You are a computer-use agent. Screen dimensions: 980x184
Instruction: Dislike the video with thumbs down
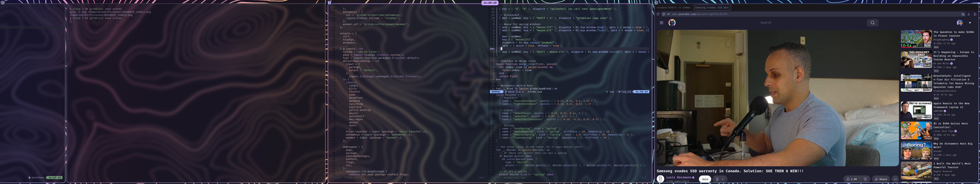click(865, 179)
